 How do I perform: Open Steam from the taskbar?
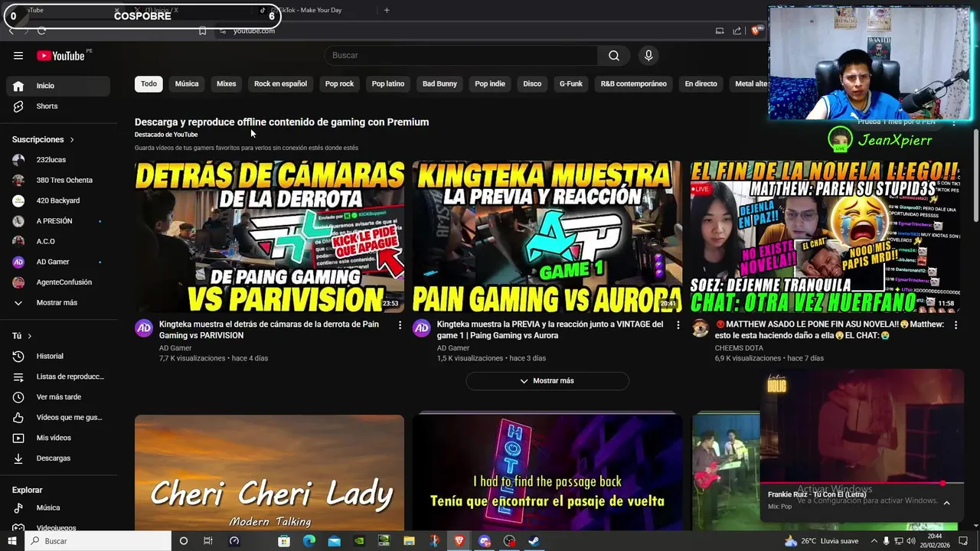click(534, 541)
